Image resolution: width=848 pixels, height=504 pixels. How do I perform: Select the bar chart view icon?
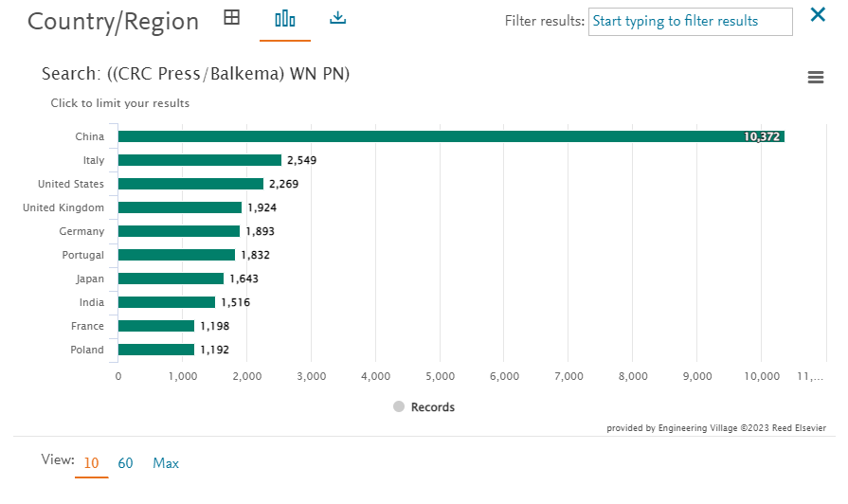coord(284,19)
